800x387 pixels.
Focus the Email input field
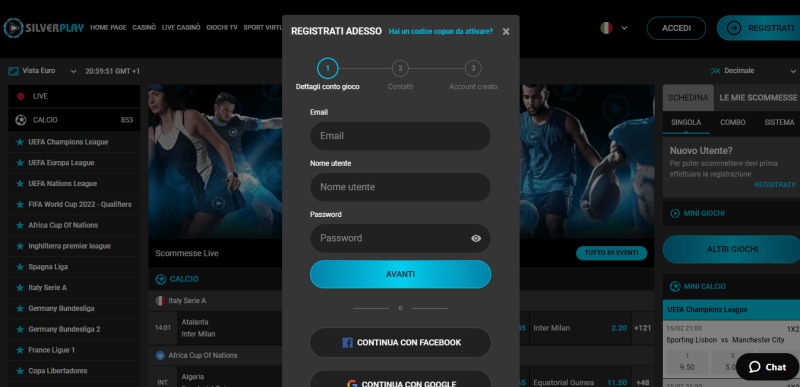tap(400, 136)
